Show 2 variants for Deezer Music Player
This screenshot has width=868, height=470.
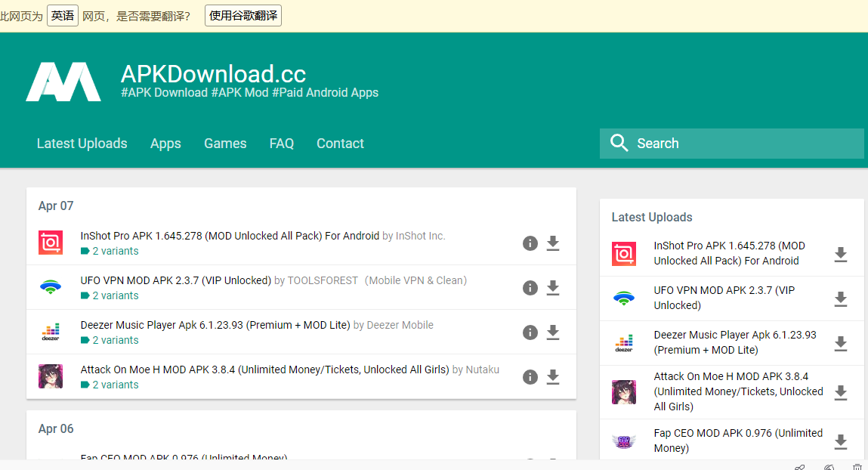(x=110, y=340)
